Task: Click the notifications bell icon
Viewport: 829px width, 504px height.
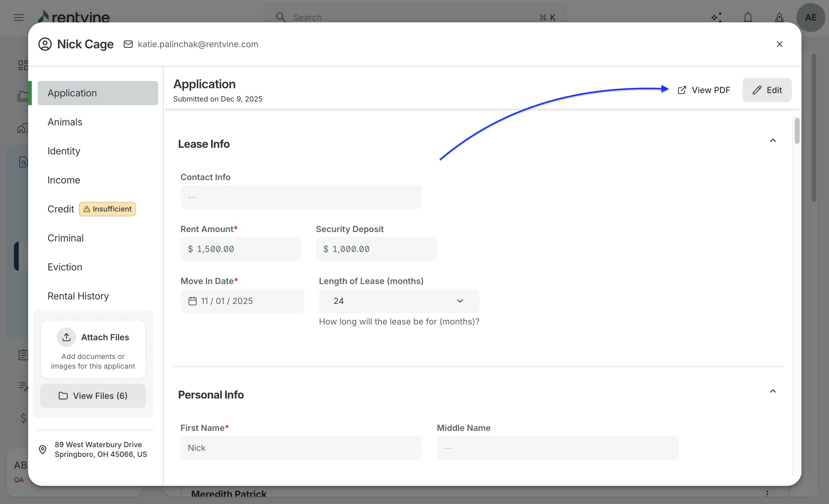Action: [x=748, y=17]
